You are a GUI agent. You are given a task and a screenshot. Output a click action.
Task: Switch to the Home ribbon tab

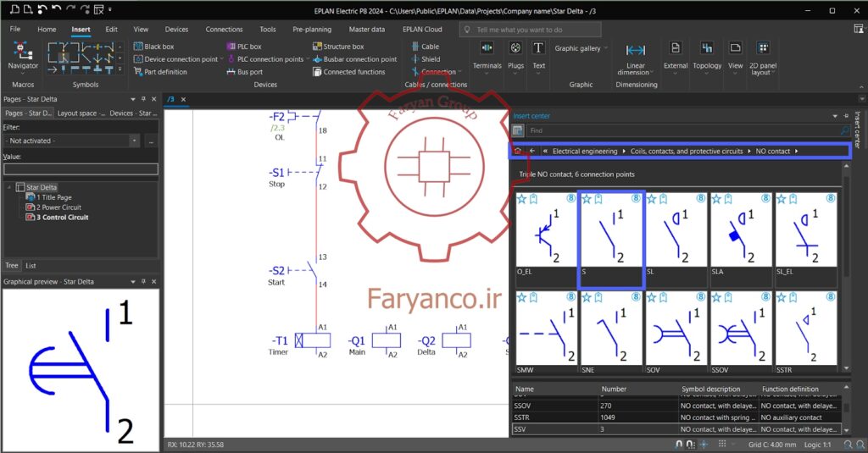(x=47, y=30)
